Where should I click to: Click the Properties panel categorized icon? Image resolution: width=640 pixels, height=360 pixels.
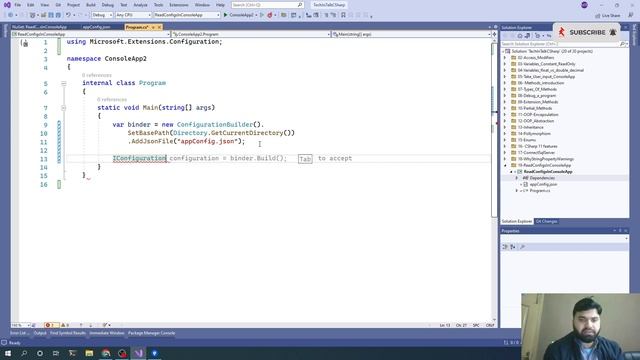(x=505, y=247)
